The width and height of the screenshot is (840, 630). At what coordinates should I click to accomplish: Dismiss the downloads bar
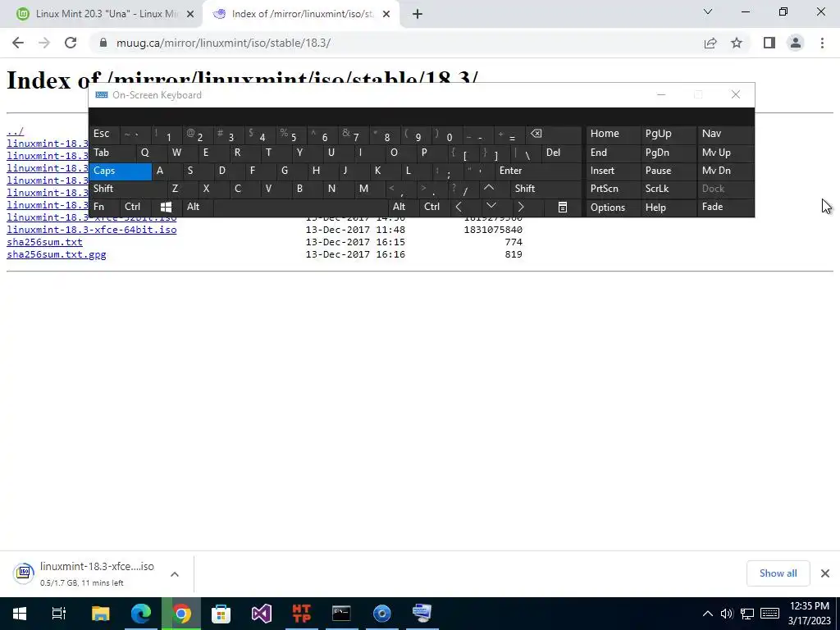click(x=825, y=573)
